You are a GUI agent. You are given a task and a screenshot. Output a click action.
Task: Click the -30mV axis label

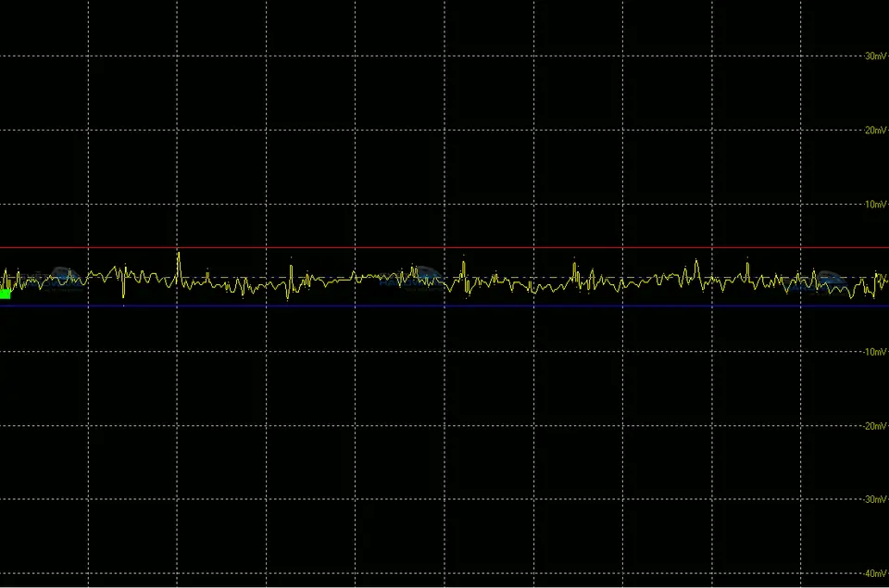coord(873,499)
